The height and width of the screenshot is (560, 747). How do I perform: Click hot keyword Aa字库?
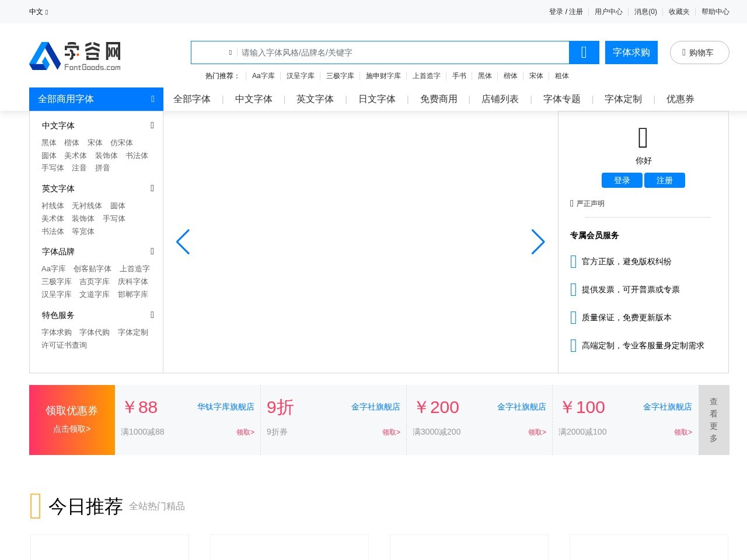click(263, 76)
